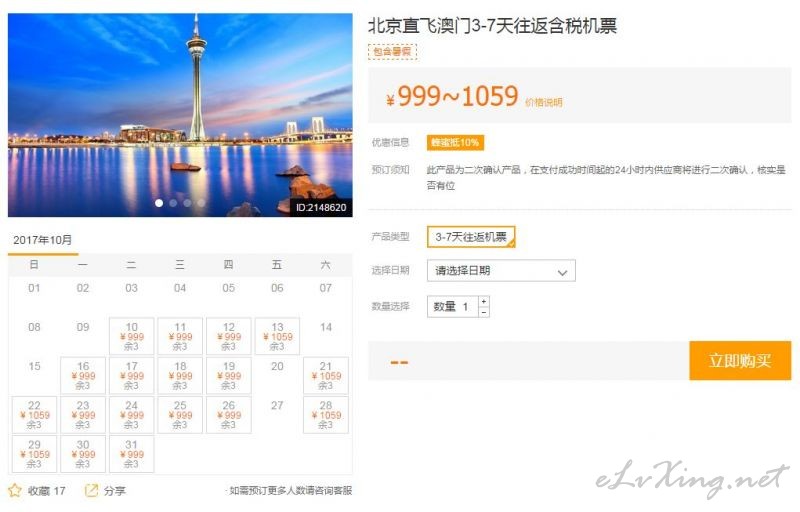The height and width of the screenshot is (512, 800).
Task: Click the 收藏 17 favorite text
Action: click(46, 491)
